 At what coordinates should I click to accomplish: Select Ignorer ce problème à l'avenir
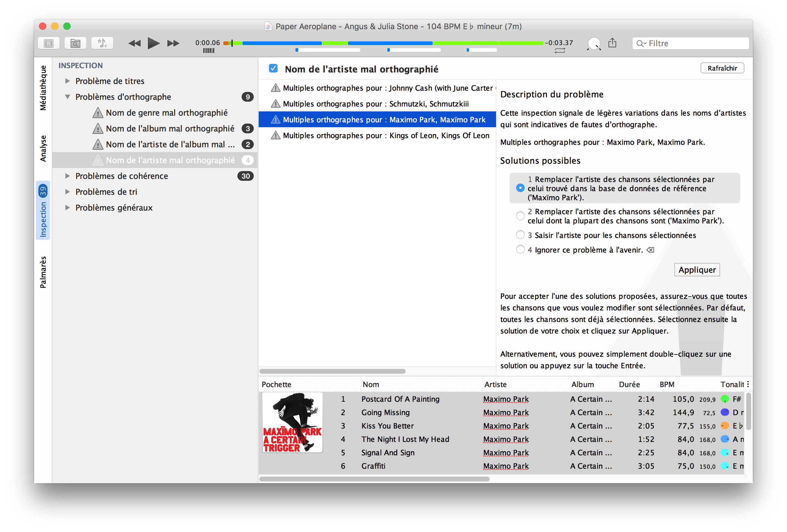click(520, 249)
